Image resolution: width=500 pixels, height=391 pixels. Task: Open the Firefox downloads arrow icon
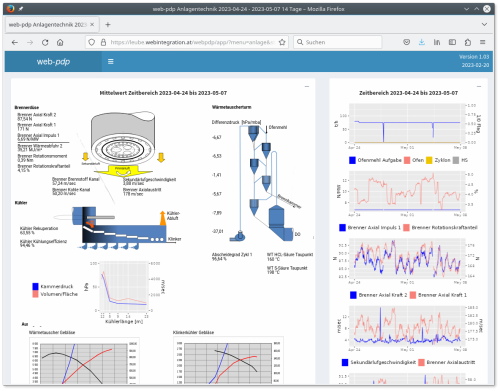pos(422,42)
